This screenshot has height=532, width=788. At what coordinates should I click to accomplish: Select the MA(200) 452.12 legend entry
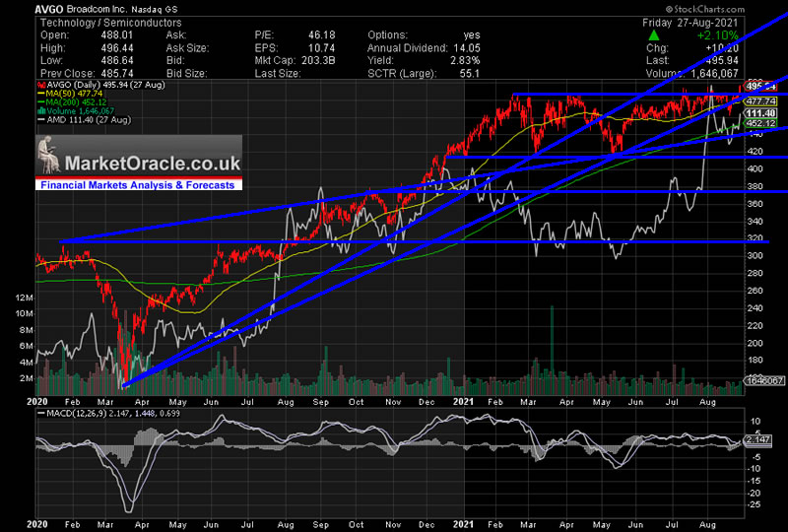(x=72, y=102)
